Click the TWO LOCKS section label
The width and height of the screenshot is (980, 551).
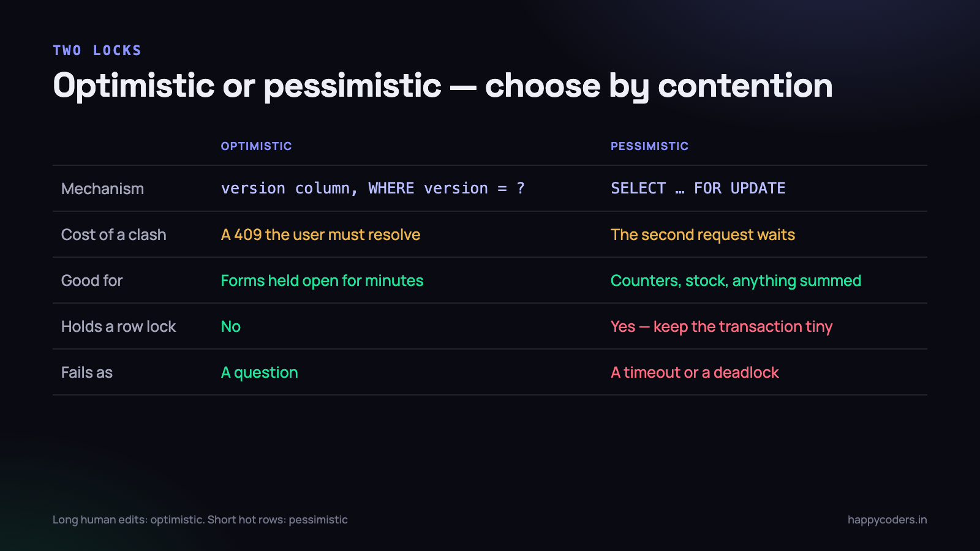click(x=97, y=50)
